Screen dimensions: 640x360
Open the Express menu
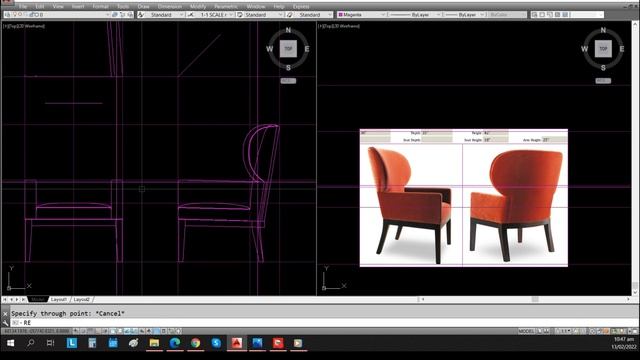tap(301, 7)
